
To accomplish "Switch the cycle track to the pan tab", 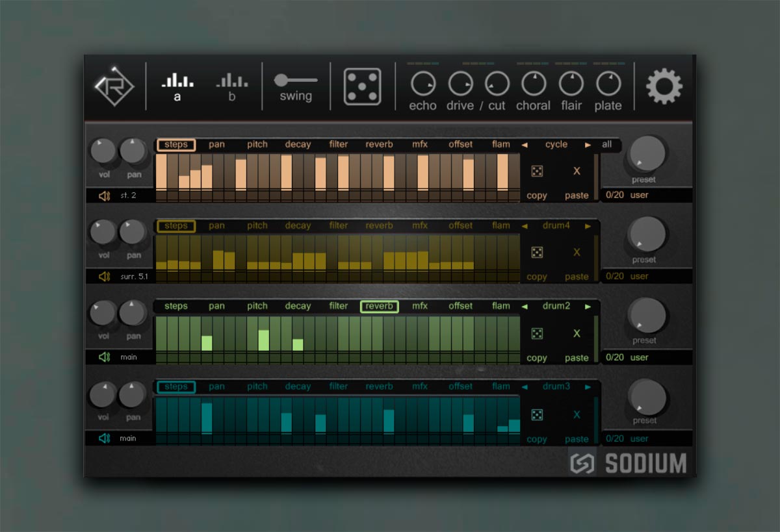I will (x=216, y=144).
